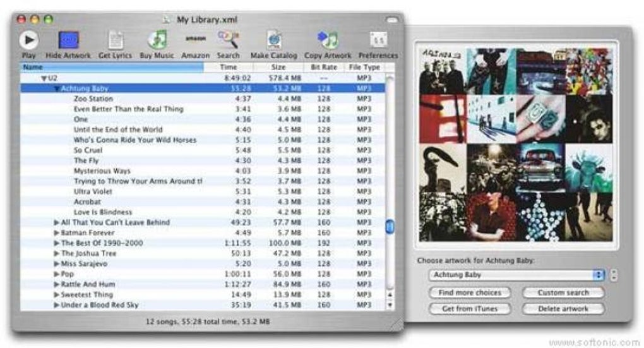Screen dimensions: 644x348
Task: Select the Mysterious Ways song row
Action: tap(203, 171)
